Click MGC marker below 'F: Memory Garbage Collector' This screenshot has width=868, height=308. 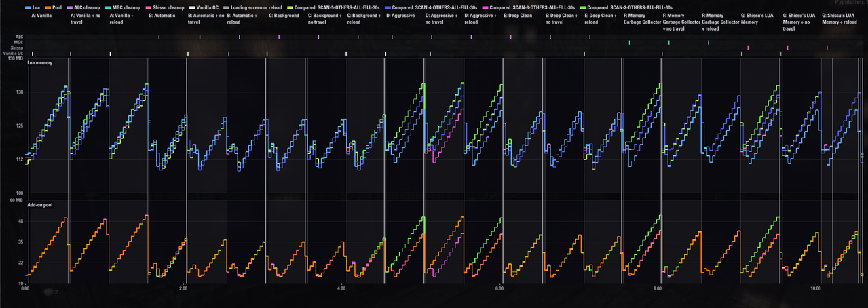click(629, 43)
